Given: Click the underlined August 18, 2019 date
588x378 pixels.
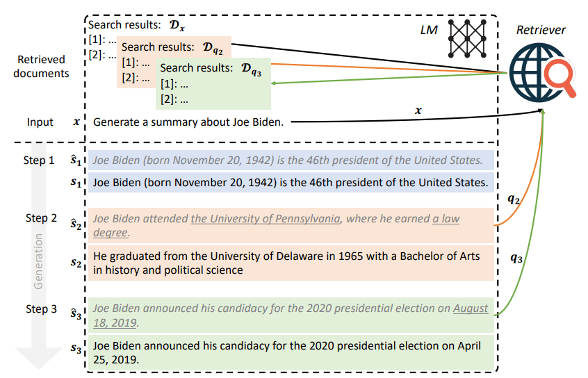Looking at the screenshot, I should click(x=471, y=309).
